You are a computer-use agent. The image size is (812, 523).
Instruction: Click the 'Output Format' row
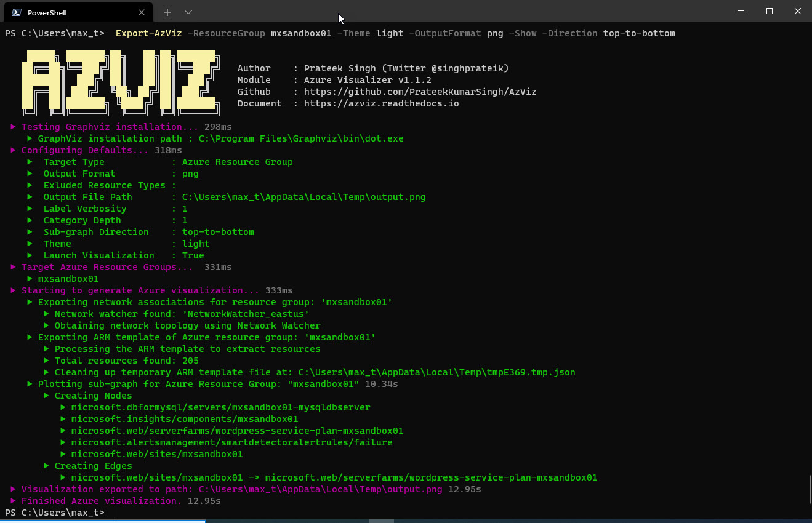113,174
